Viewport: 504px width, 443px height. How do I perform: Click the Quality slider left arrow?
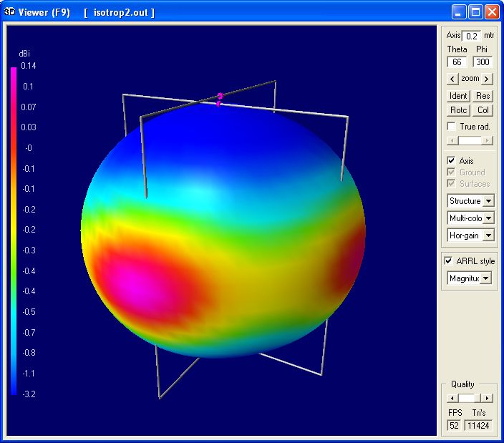pos(450,398)
